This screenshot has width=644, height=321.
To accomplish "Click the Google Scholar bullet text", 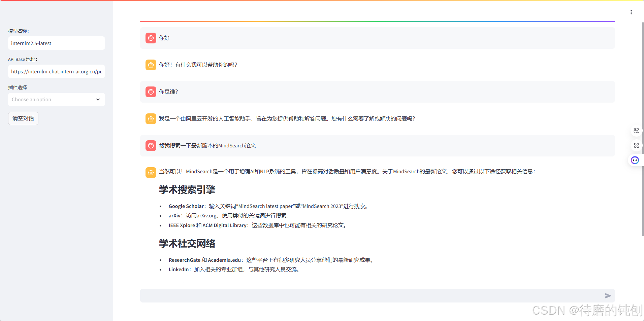I will click(269, 206).
